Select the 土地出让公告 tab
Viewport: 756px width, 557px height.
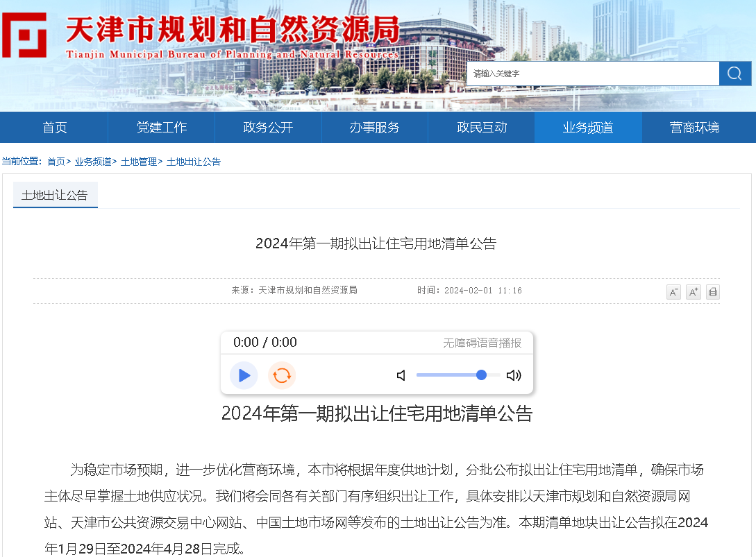(55, 195)
